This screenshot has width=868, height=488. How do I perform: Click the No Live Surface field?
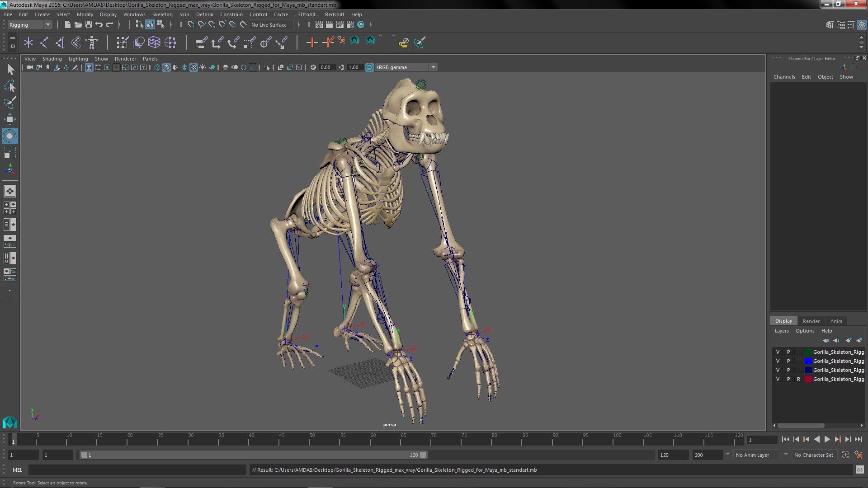tap(271, 25)
